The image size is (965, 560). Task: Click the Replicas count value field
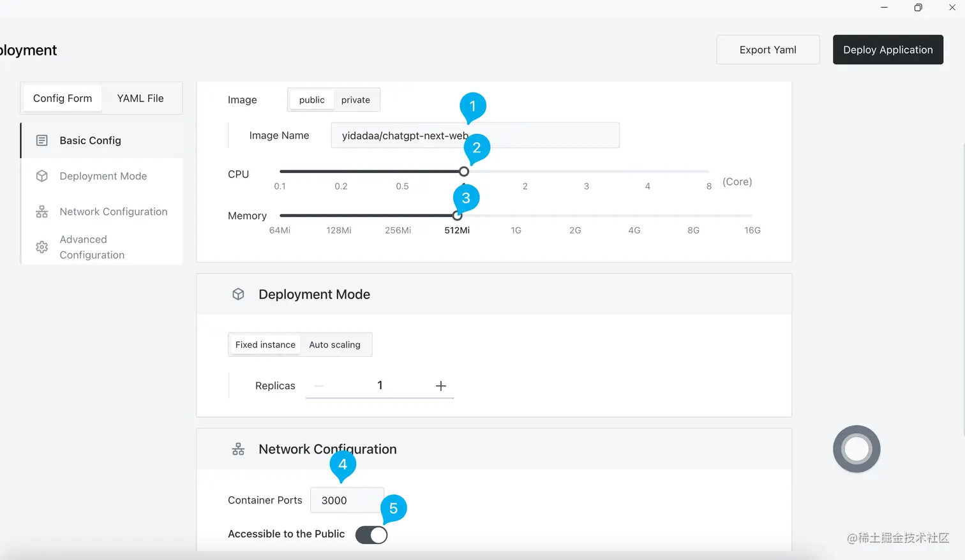[x=380, y=385]
